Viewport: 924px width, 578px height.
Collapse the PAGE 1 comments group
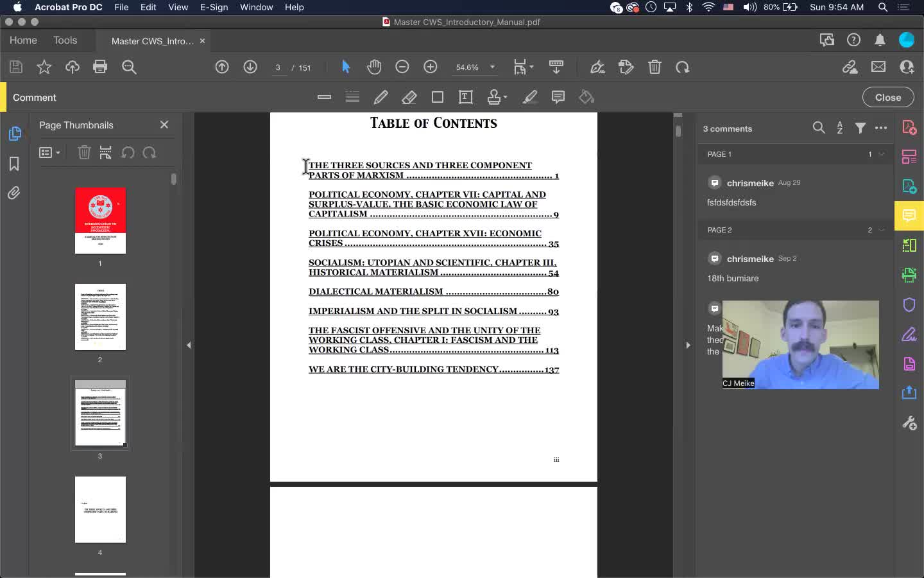click(x=882, y=154)
